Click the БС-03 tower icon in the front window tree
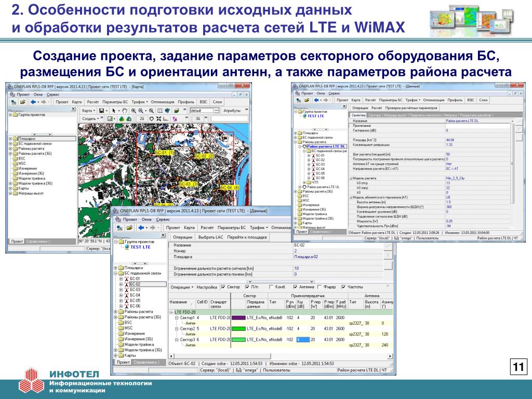532x399 pixels. pyautogui.click(x=127, y=290)
